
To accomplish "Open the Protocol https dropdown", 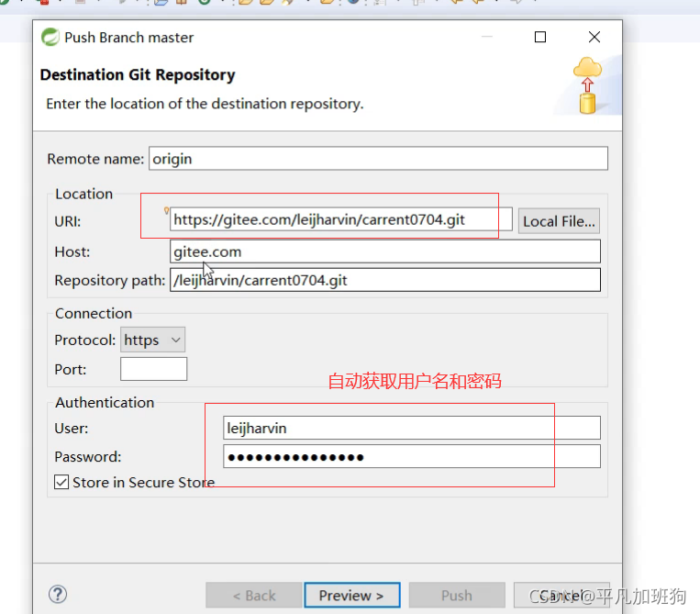I will (x=152, y=340).
